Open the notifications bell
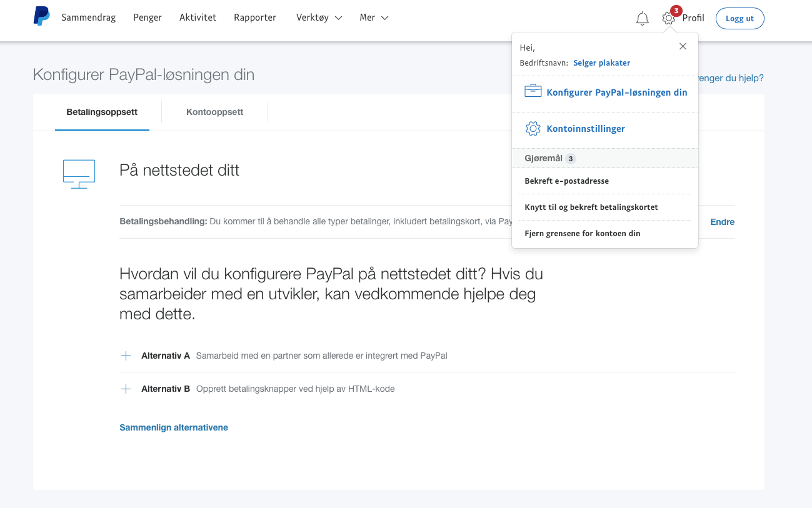812x508 pixels. coord(642,19)
